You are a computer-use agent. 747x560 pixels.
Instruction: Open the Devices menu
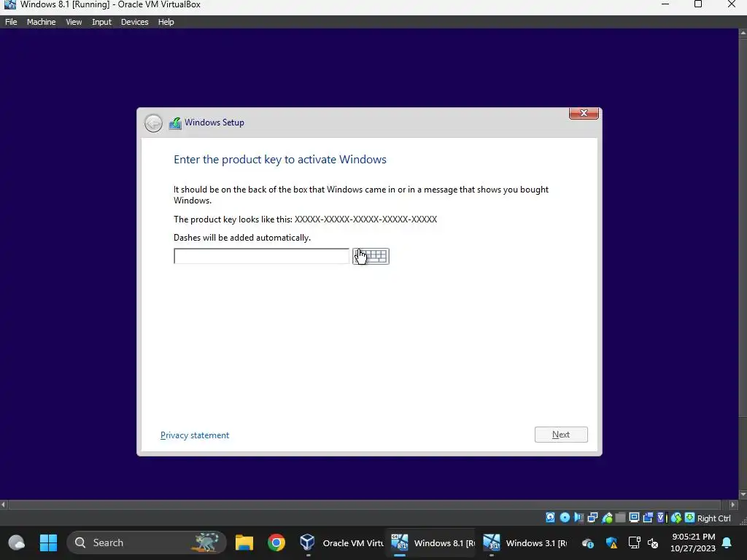coord(134,22)
